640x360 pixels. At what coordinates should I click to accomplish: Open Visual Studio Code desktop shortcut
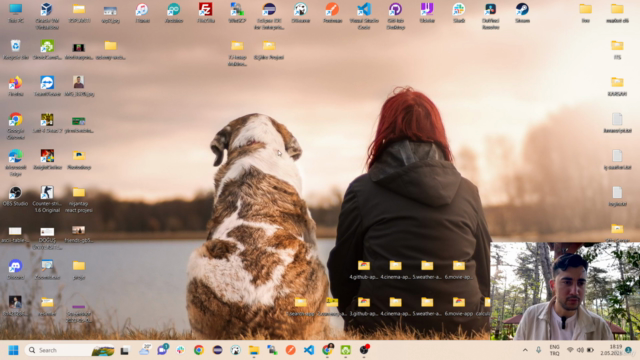point(364,16)
